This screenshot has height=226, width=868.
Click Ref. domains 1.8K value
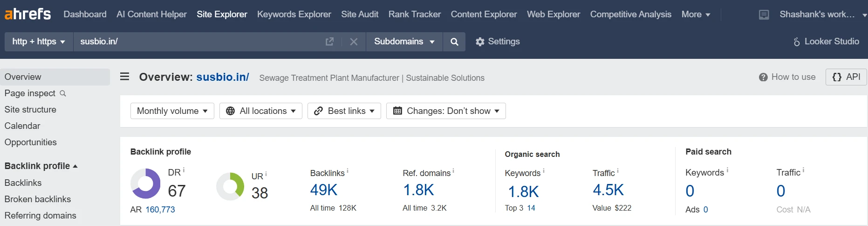pyautogui.click(x=418, y=190)
